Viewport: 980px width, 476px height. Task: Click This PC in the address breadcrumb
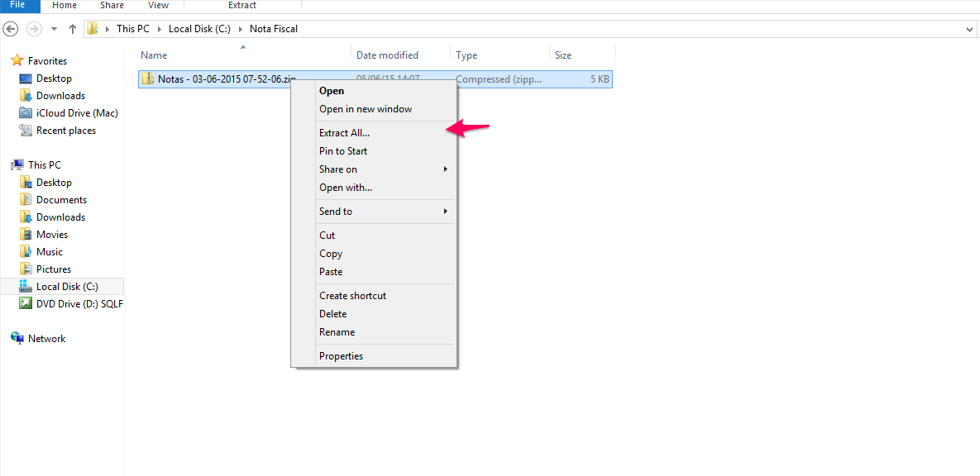pos(134,29)
